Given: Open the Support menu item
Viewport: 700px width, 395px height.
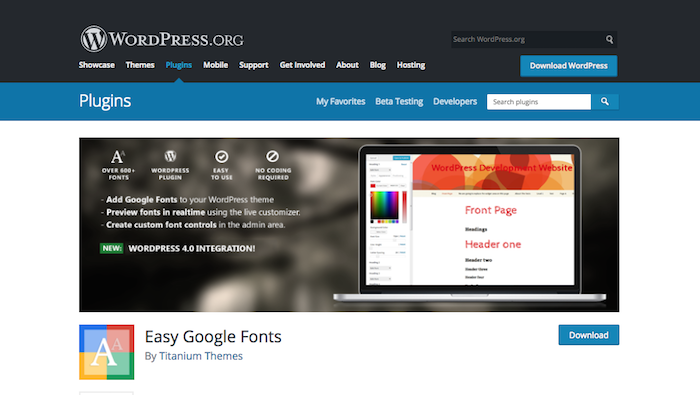Looking at the screenshot, I should (254, 65).
